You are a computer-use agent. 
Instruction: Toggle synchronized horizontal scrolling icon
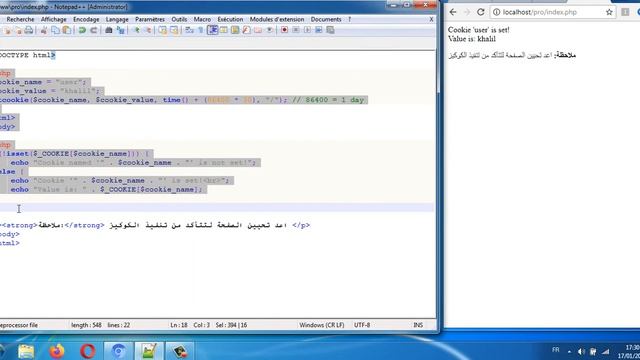tap(174, 30)
